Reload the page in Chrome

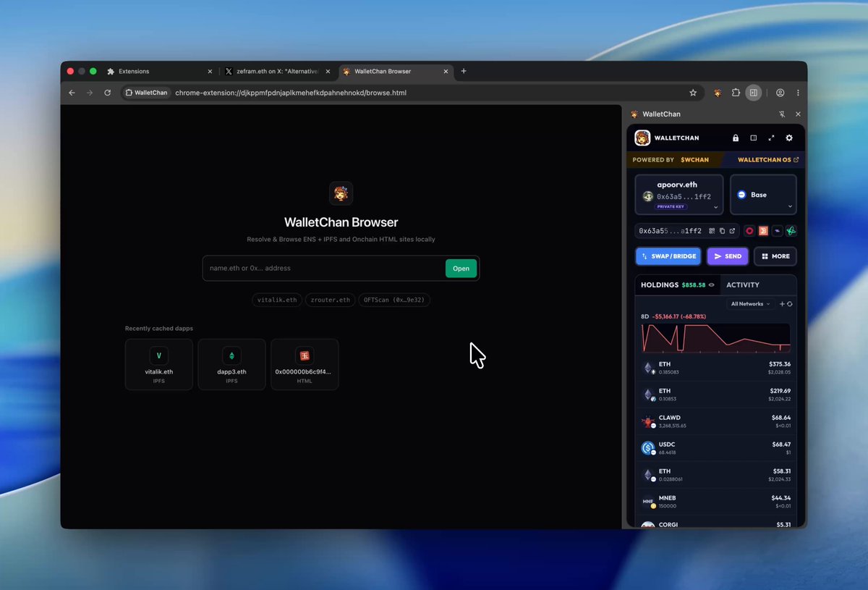(x=108, y=93)
